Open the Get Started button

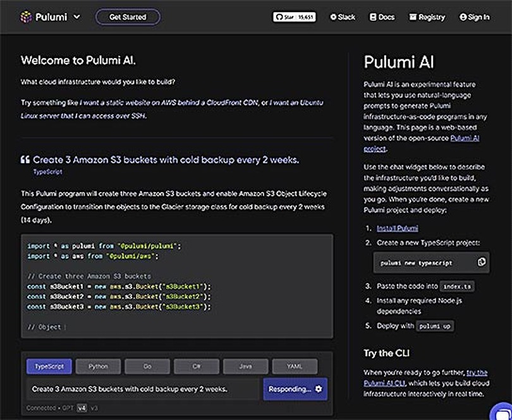pos(128,17)
